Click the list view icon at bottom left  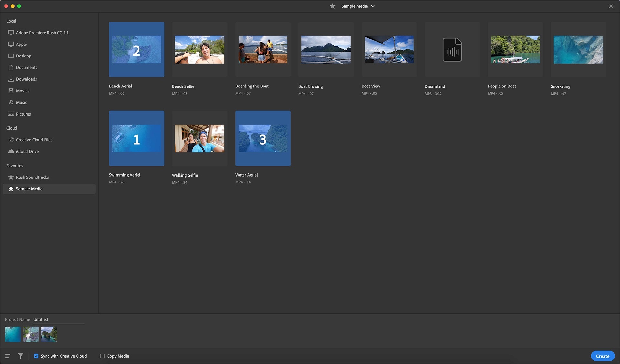[8, 356]
